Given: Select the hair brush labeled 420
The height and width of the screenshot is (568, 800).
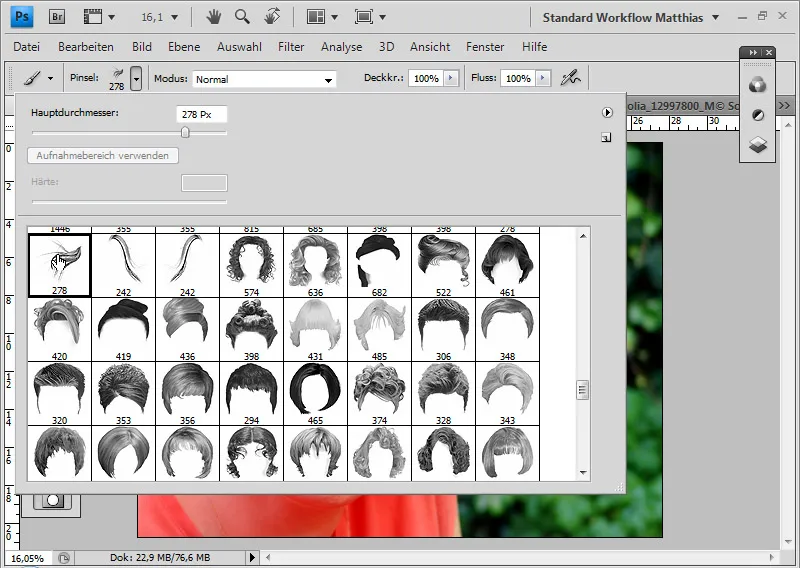Looking at the screenshot, I should tap(60, 330).
